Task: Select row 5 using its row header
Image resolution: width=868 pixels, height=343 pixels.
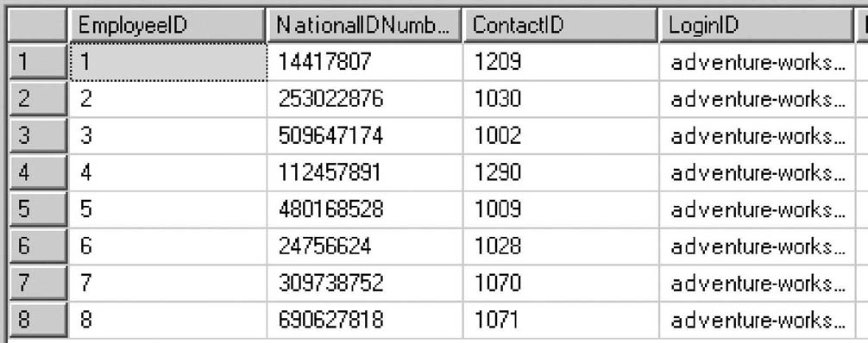Action: pyautogui.click(x=38, y=209)
